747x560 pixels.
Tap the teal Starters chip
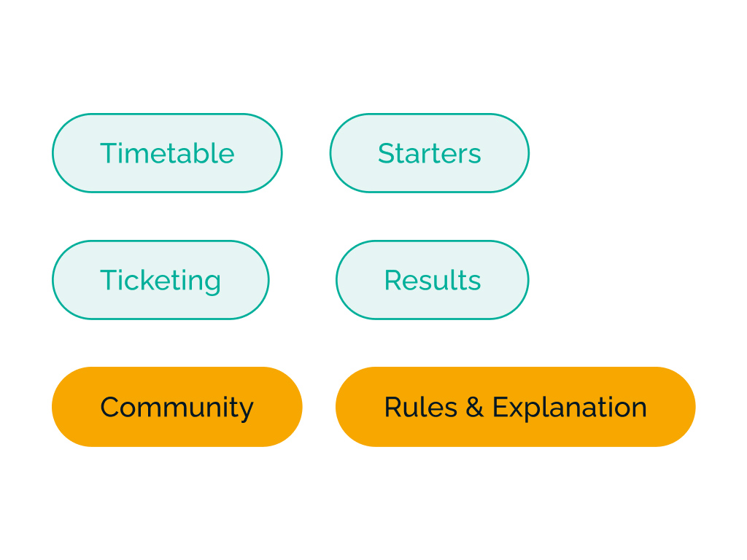(429, 153)
